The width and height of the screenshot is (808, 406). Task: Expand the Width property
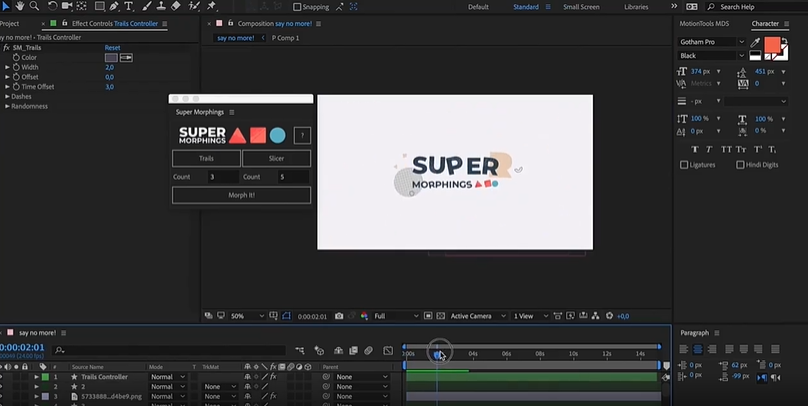click(x=7, y=67)
